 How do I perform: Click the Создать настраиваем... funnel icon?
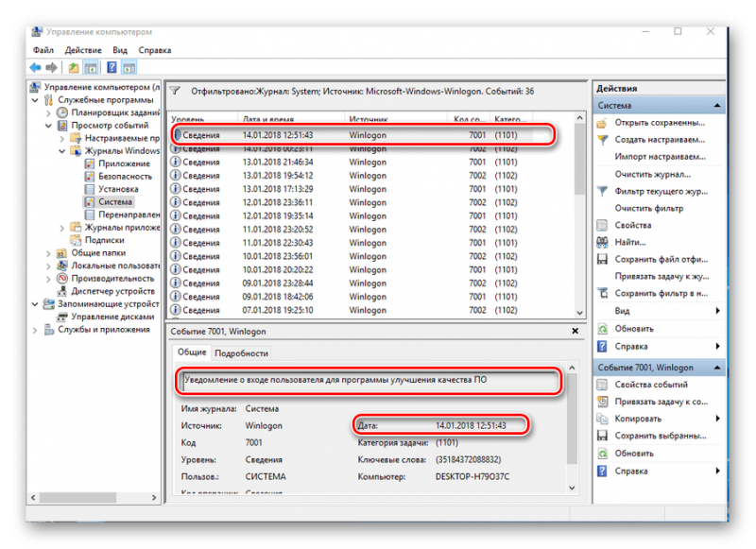[602, 140]
